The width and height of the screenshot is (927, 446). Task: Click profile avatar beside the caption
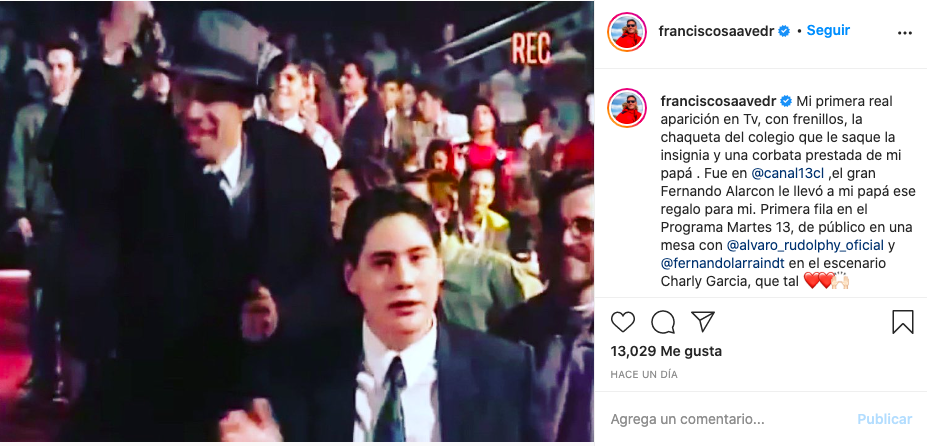click(x=627, y=108)
